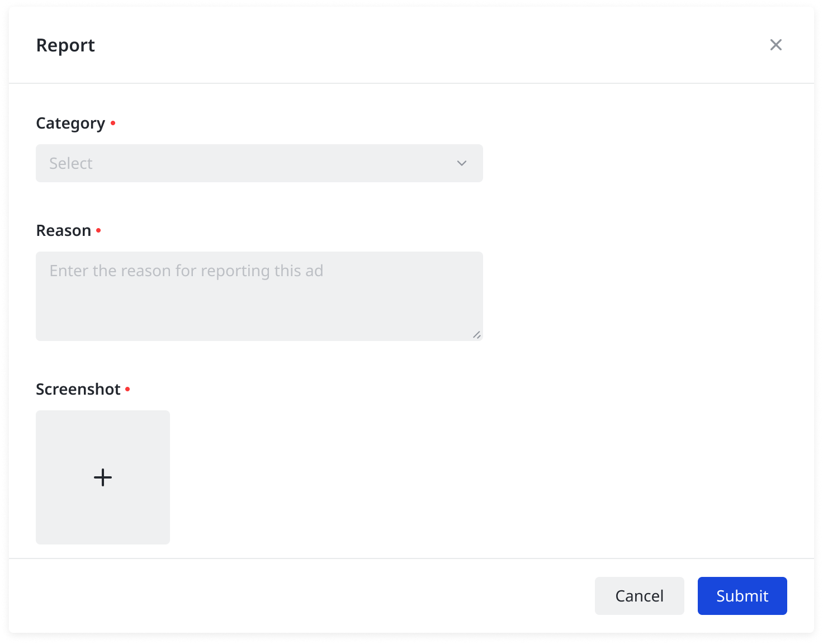Click the Reason field label
The width and height of the screenshot is (823, 644).
(x=64, y=230)
